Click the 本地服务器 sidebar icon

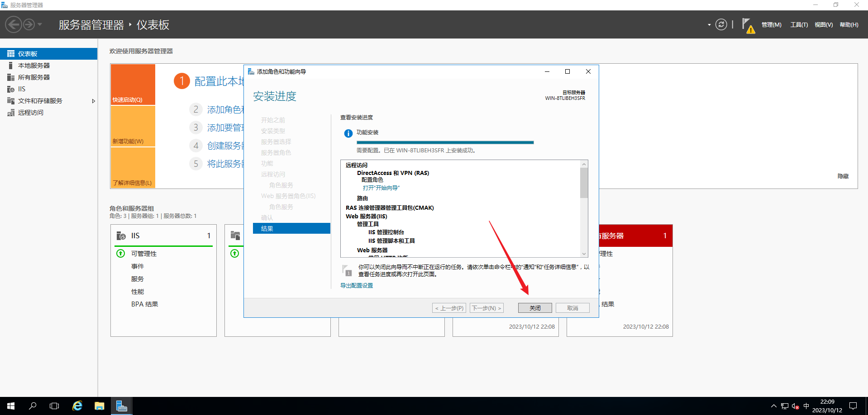click(11, 66)
